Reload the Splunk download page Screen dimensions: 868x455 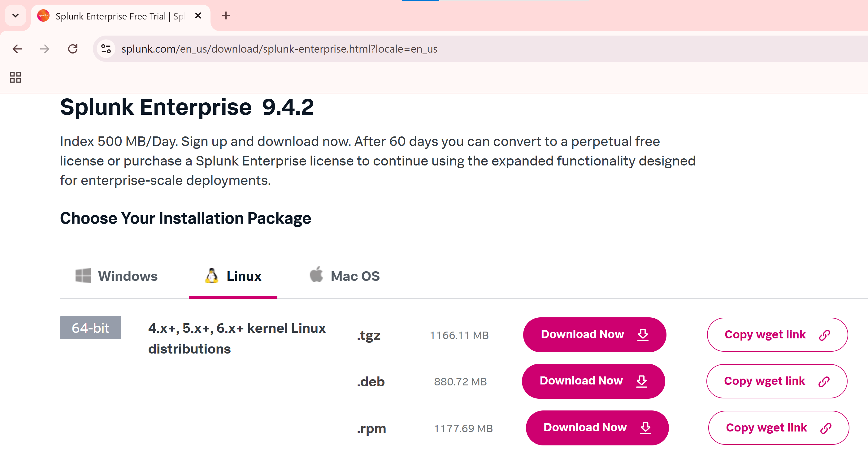(73, 49)
